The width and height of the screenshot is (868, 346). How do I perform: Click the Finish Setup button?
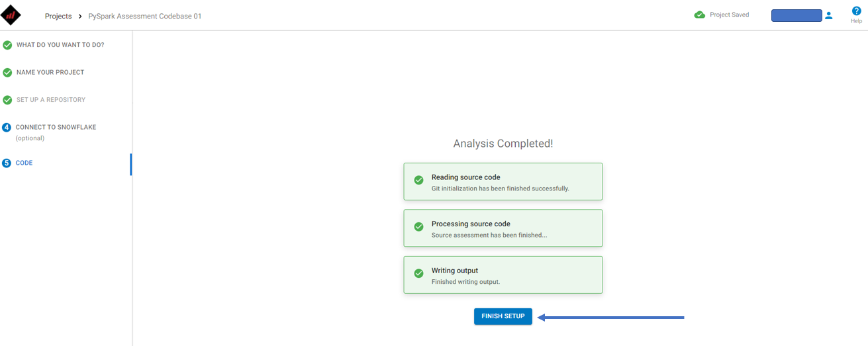click(503, 316)
